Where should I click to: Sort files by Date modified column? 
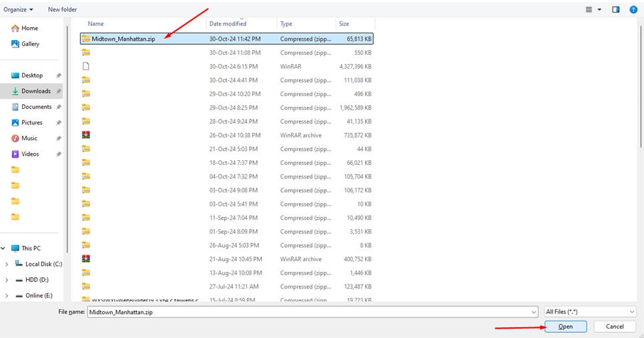click(228, 23)
